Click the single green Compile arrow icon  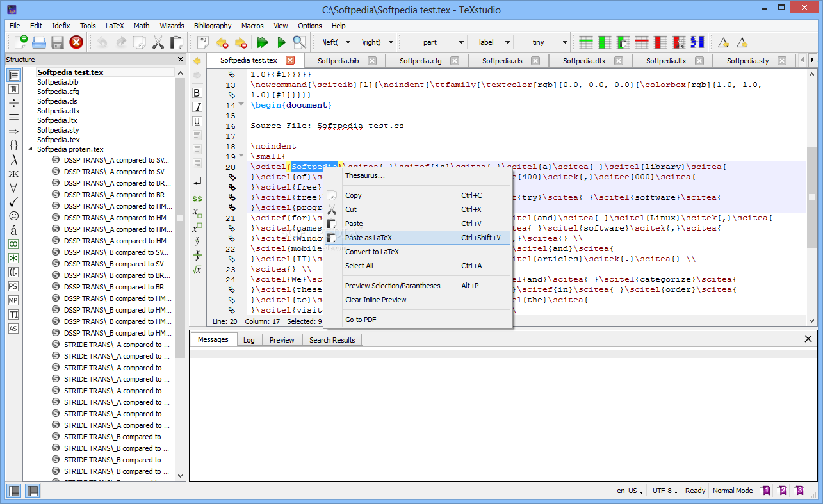coord(281,42)
